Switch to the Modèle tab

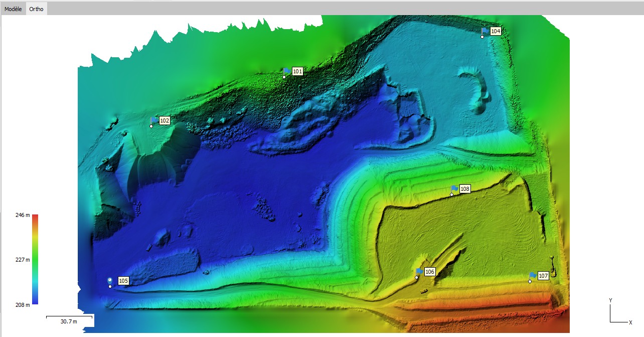point(12,9)
